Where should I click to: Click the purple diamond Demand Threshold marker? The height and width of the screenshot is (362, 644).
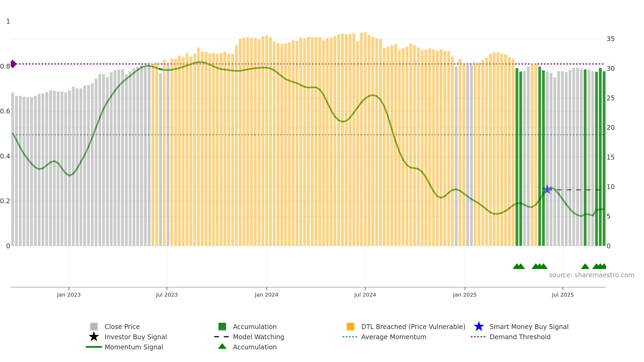13,64
